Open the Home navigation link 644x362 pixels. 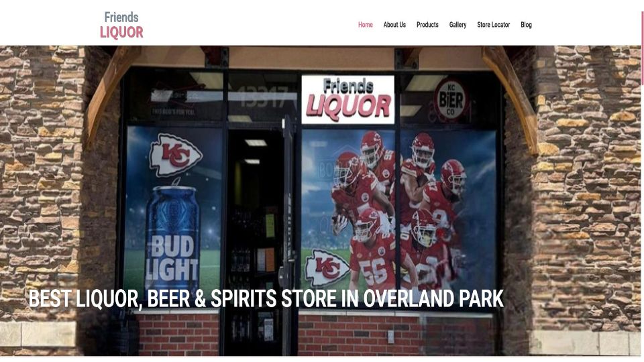[365, 25]
